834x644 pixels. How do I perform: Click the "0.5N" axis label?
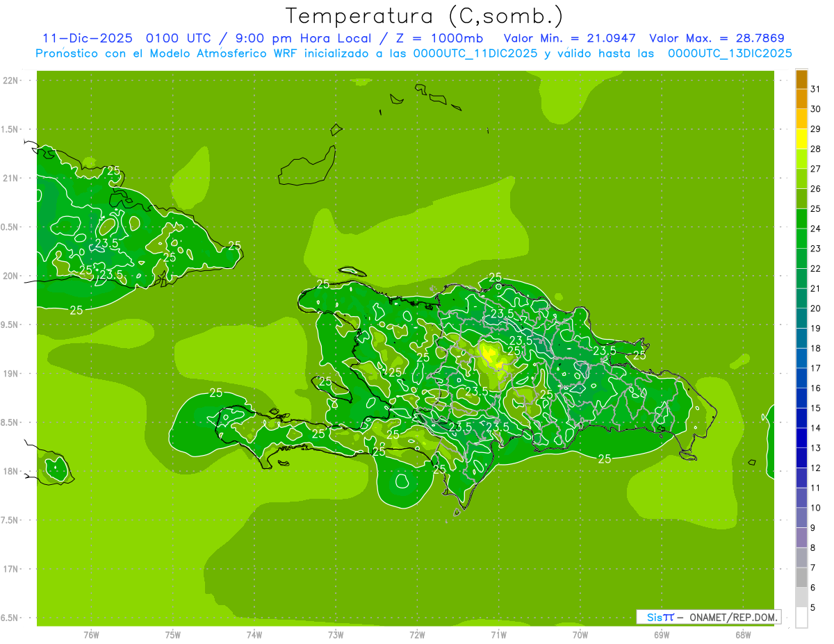pyautogui.click(x=10, y=227)
